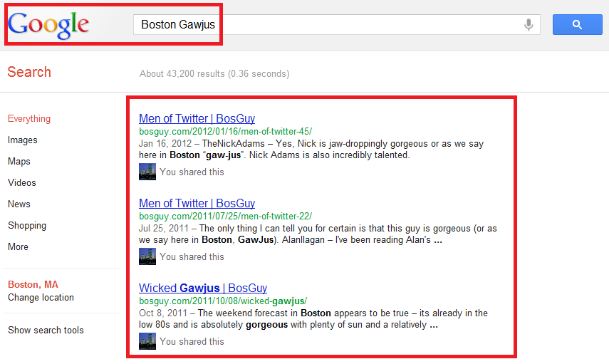Expand More search categories
The height and width of the screenshot is (364, 609).
pos(19,247)
